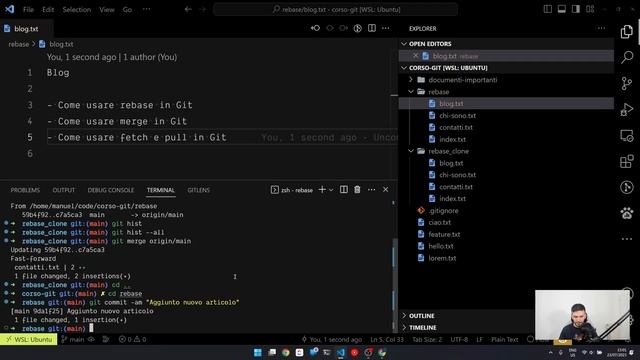Open Explorer views and more actions
The width and height of the screenshot is (640, 360).
pyautogui.click(x=601, y=28)
